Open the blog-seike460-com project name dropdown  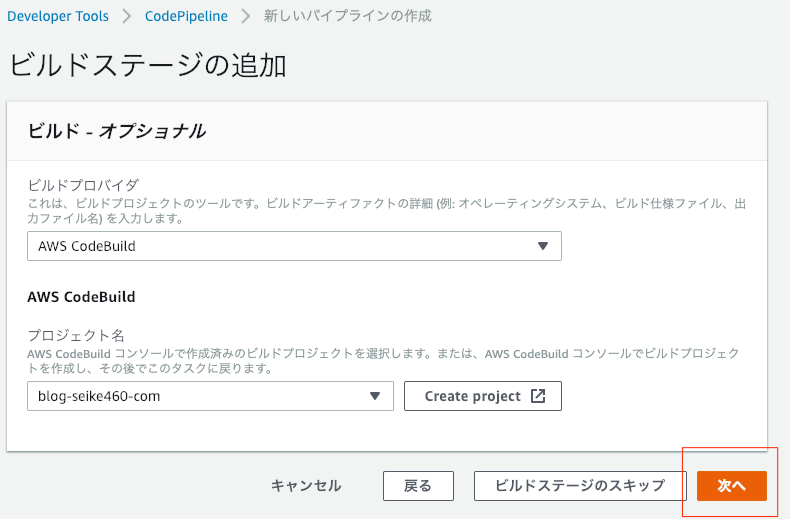pos(210,396)
